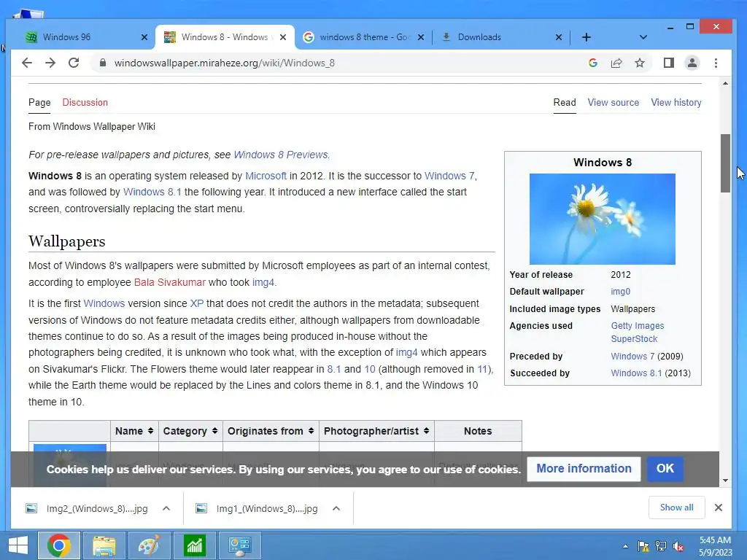The width and height of the screenshot is (747, 560).
Task: Go forward to the next page
Action: 50,63
